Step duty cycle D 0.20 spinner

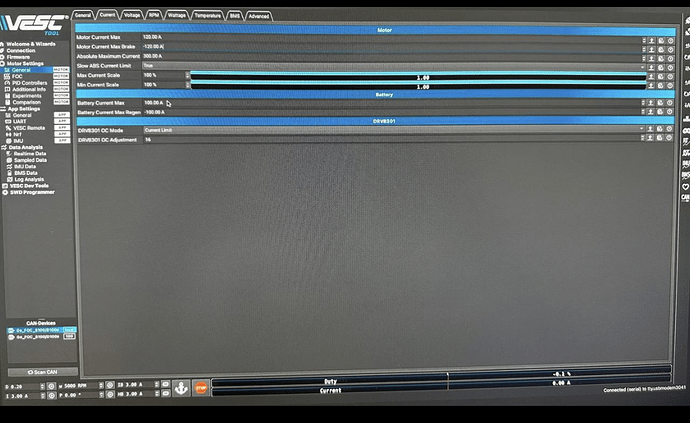(42, 386)
